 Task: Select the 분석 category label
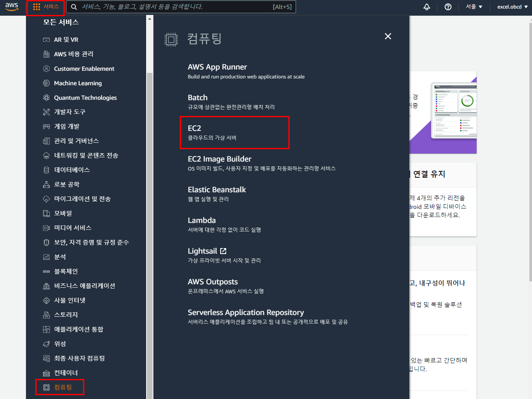pos(60,257)
